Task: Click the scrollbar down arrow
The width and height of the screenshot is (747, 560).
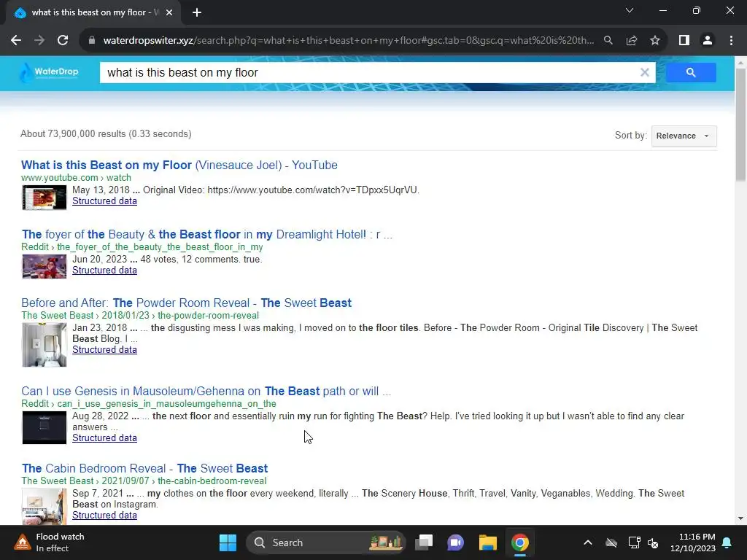Action: pyautogui.click(x=740, y=518)
